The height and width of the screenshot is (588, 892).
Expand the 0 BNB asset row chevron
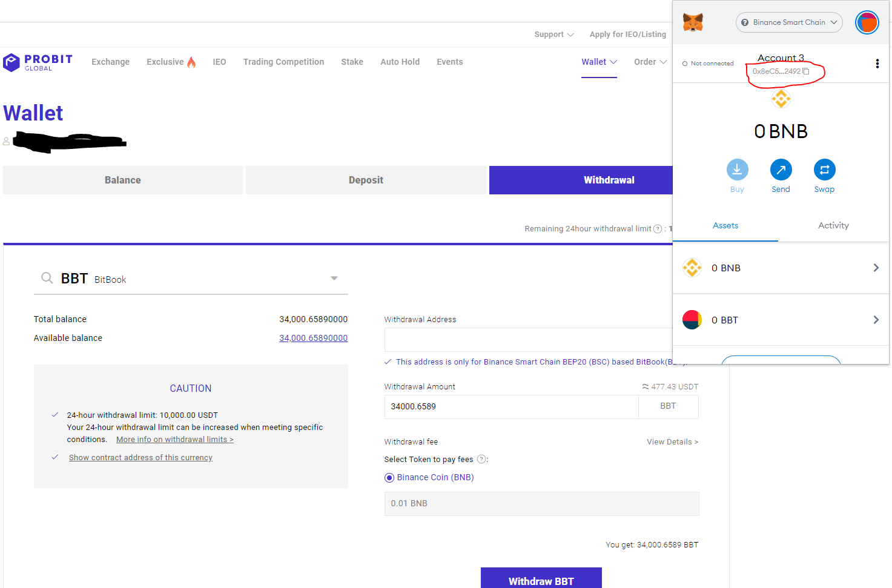[x=876, y=268]
